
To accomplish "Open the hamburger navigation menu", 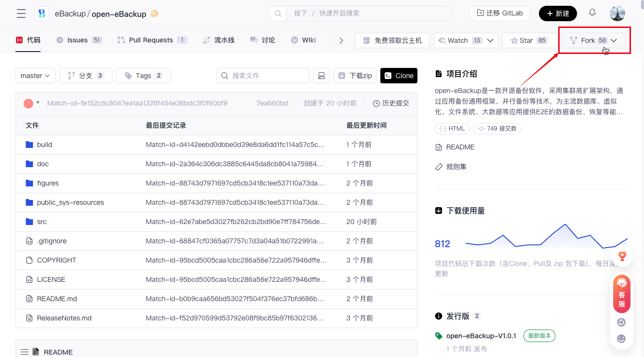I will pos(21,13).
